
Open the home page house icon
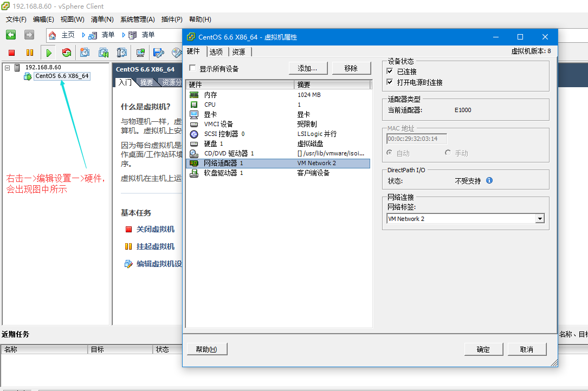click(x=52, y=35)
